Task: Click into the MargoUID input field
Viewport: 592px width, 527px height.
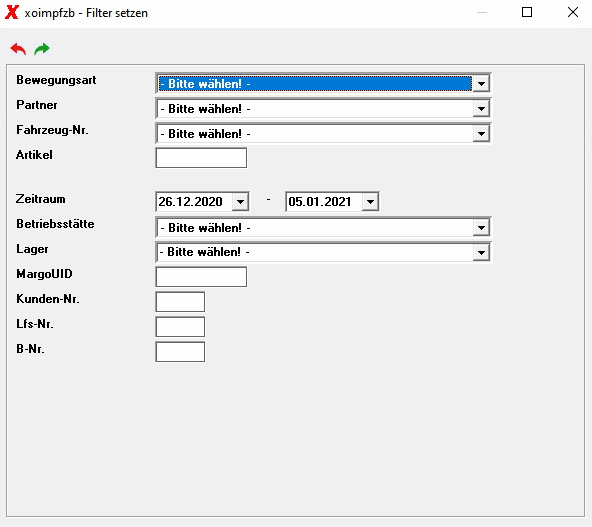Action: pos(201,277)
